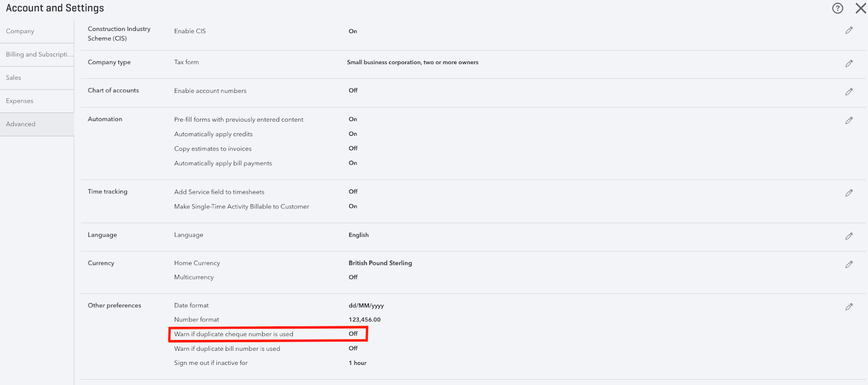Open the Company settings tab
868x385 pixels.
[20, 31]
